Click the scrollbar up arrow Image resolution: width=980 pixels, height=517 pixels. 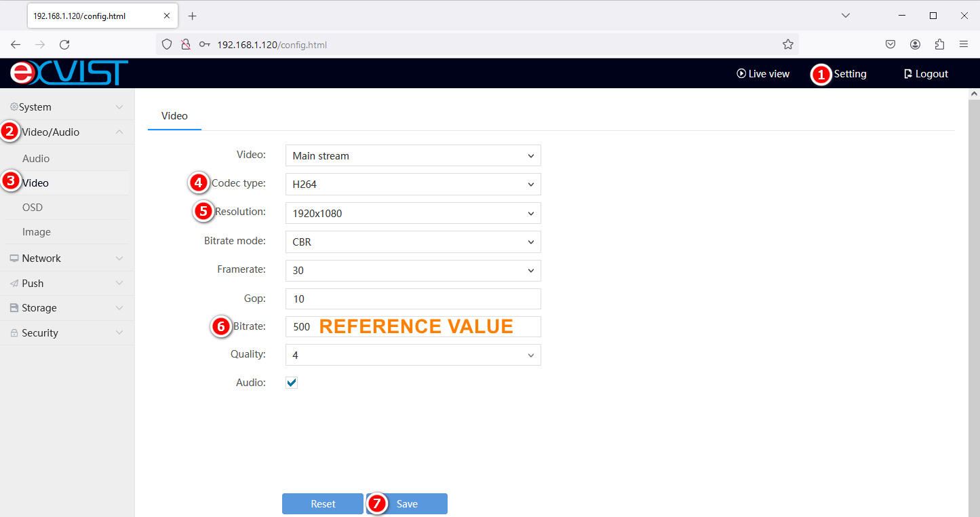click(975, 93)
